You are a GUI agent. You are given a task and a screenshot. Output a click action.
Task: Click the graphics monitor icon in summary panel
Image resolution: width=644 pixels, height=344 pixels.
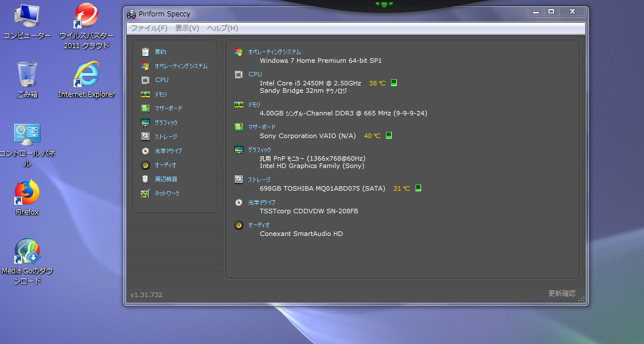tap(239, 150)
